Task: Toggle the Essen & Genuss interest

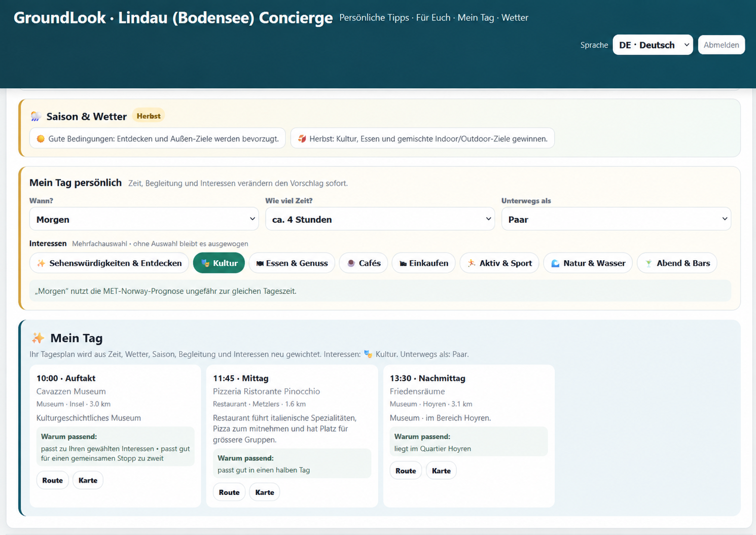Action: coord(292,263)
